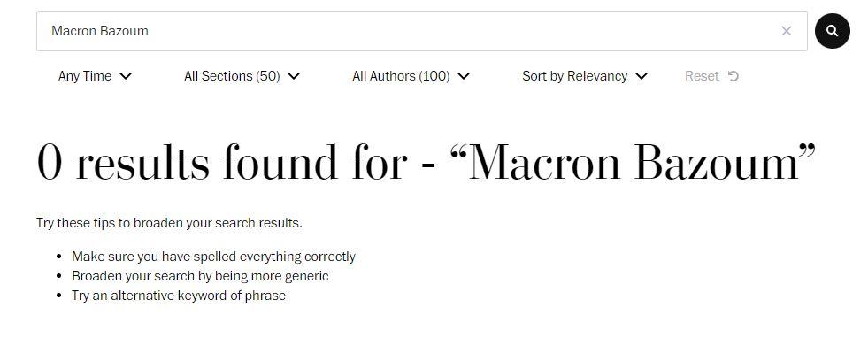
Task: Clear the search field with the X icon
Action: [786, 31]
